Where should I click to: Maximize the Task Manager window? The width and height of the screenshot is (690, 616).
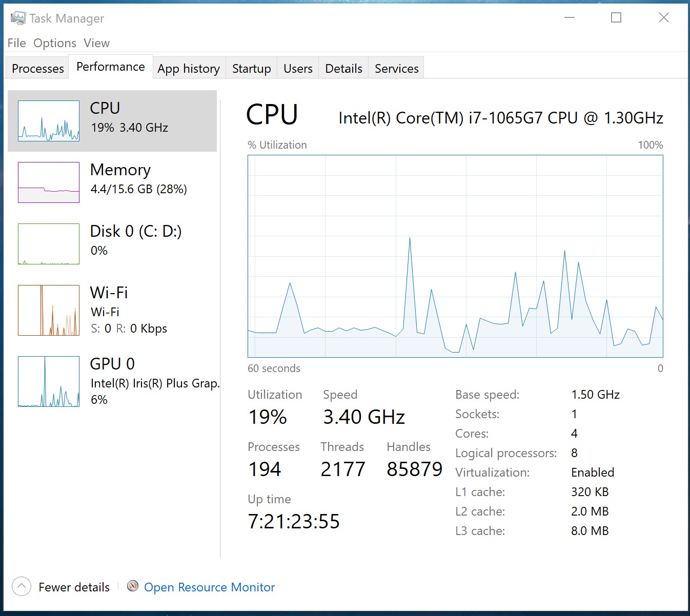(616, 17)
